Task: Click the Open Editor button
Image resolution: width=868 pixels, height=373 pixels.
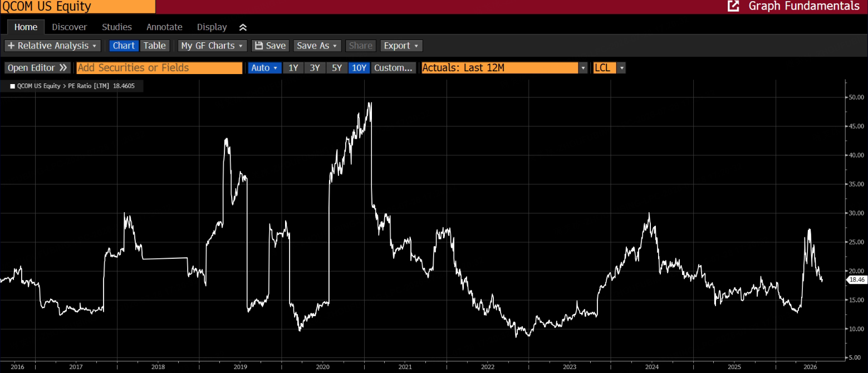Action: point(37,68)
